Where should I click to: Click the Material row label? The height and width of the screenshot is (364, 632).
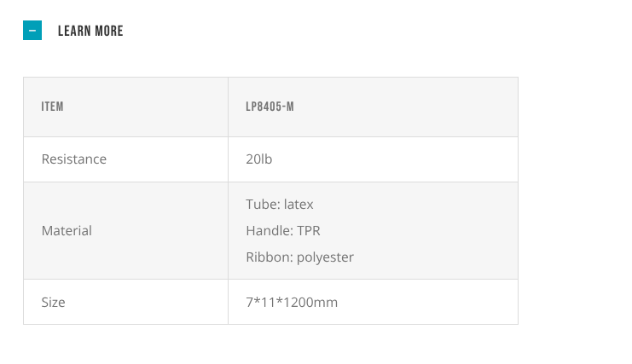coord(67,231)
